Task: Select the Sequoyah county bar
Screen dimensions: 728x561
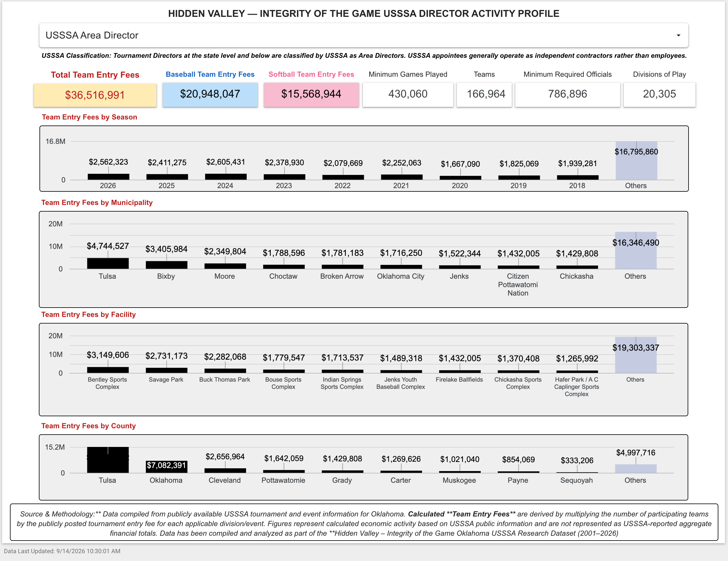Action: (x=577, y=473)
